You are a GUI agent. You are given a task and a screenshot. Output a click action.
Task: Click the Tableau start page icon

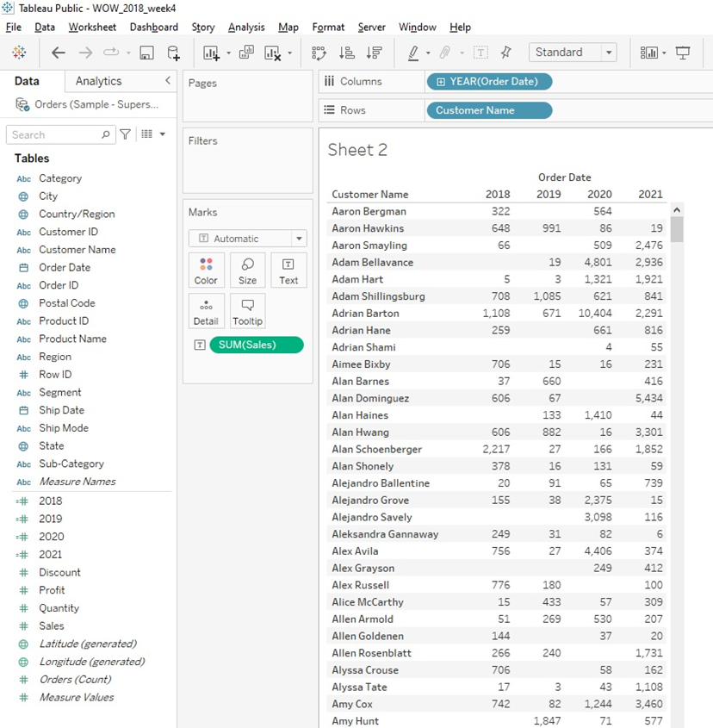(x=19, y=53)
